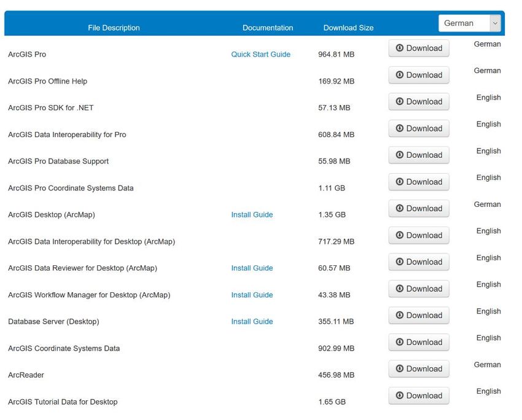Click download icon for ArcGIS Tutorial Data
Image resolution: width=522 pixels, height=420 pixels.
(400, 396)
